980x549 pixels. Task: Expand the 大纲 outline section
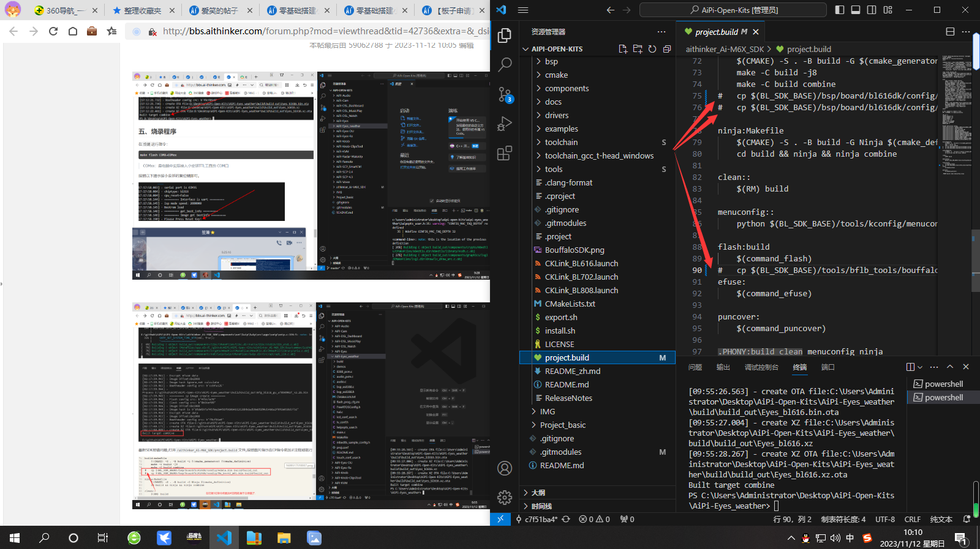click(x=597, y=493)
